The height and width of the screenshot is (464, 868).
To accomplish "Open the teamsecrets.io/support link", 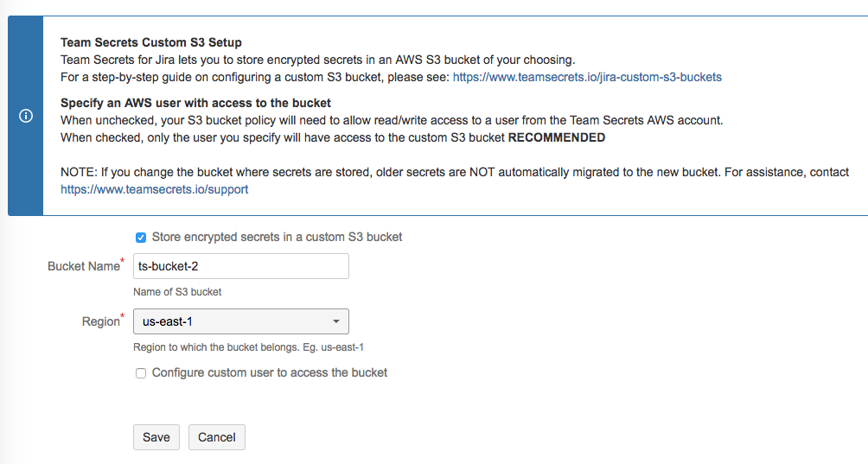I will click(x=155, y=189).
